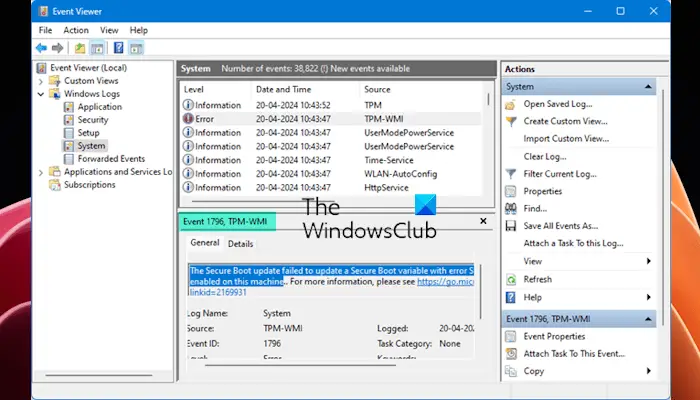Select the Time-Service event row
The height and width of the screenshot is (400, 700).
point(390,160)
